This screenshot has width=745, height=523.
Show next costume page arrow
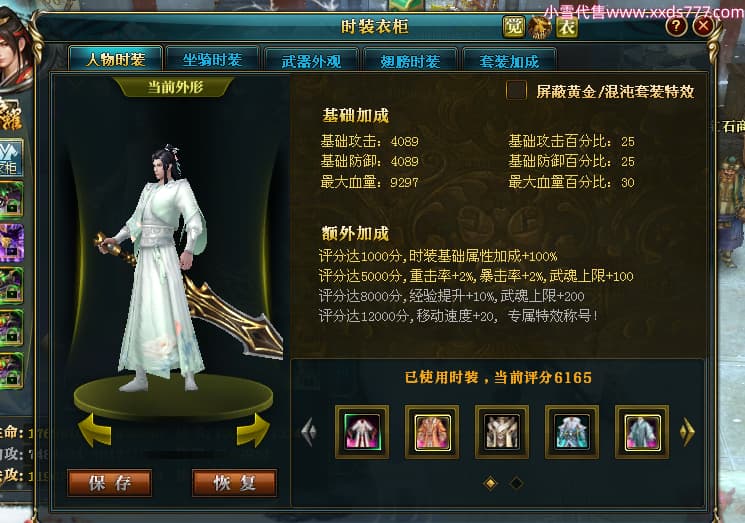[688, 431]
